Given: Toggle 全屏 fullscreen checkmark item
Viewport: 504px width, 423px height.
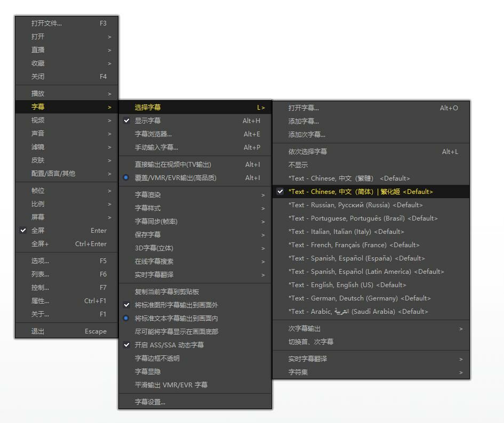Looking at the screenshot, I should tap(38, 231).
